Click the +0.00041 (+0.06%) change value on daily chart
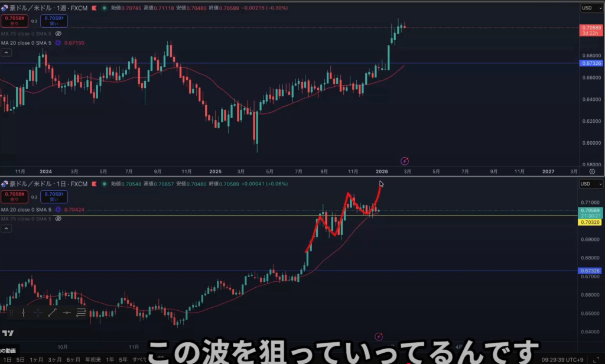Screen dimensions: 605x364 [264, 184]
